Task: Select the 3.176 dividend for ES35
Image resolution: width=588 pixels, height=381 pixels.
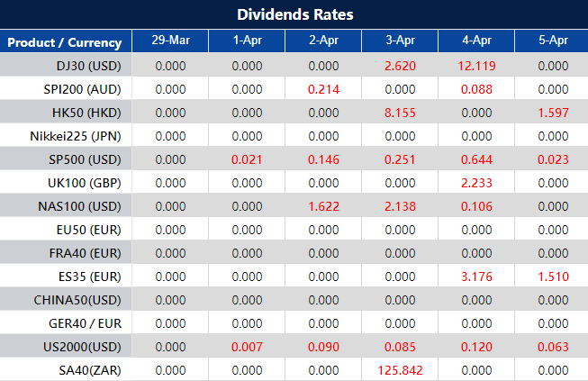Action: point(476,277)
